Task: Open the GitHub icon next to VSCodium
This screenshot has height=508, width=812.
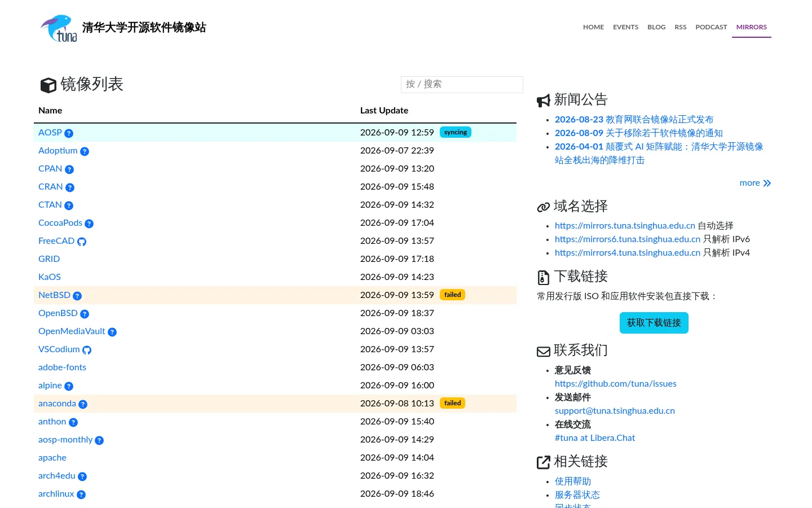Action: click(x=87, y=350)
